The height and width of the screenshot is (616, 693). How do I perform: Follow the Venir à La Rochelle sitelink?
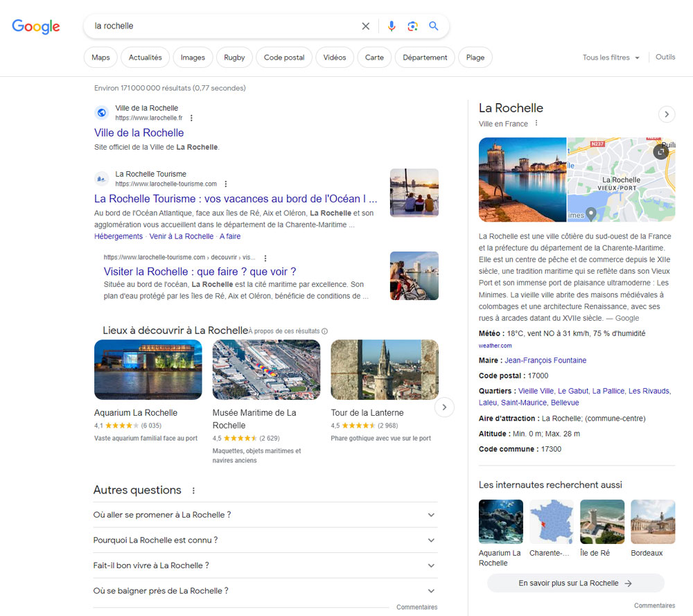(x=181, y=236)
